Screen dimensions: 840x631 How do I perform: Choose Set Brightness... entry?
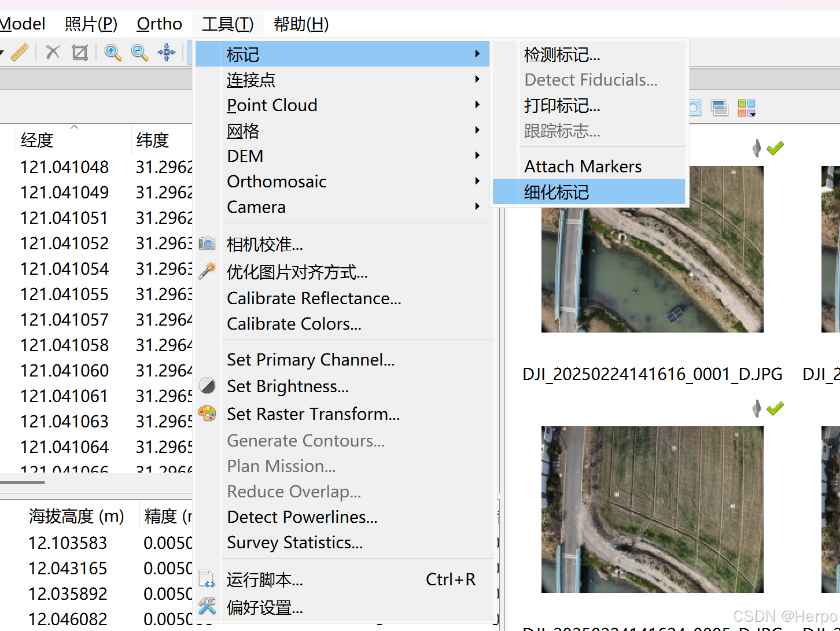click(x=344, y=386)
